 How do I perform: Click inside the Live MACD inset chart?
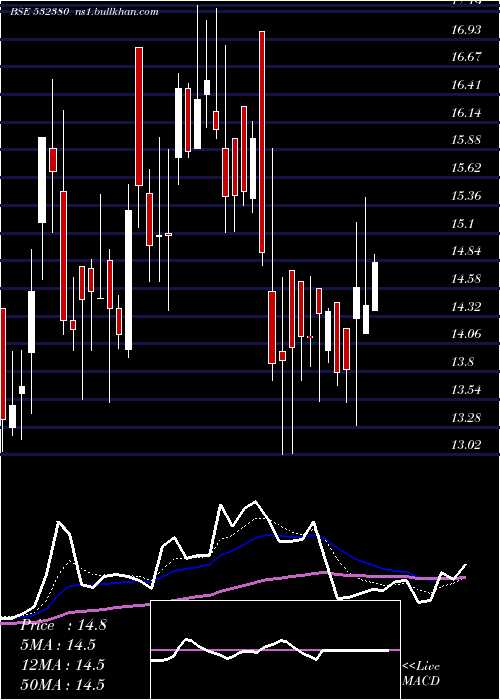[x=275, y=650]
